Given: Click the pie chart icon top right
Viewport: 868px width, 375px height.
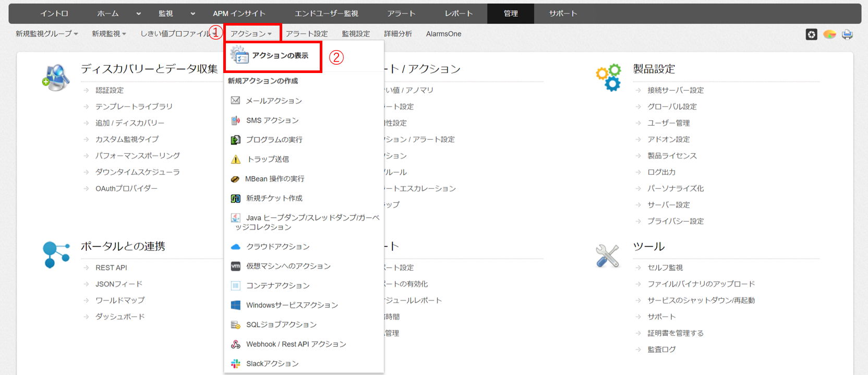Looking at the screenshot, I should [829, 34].
